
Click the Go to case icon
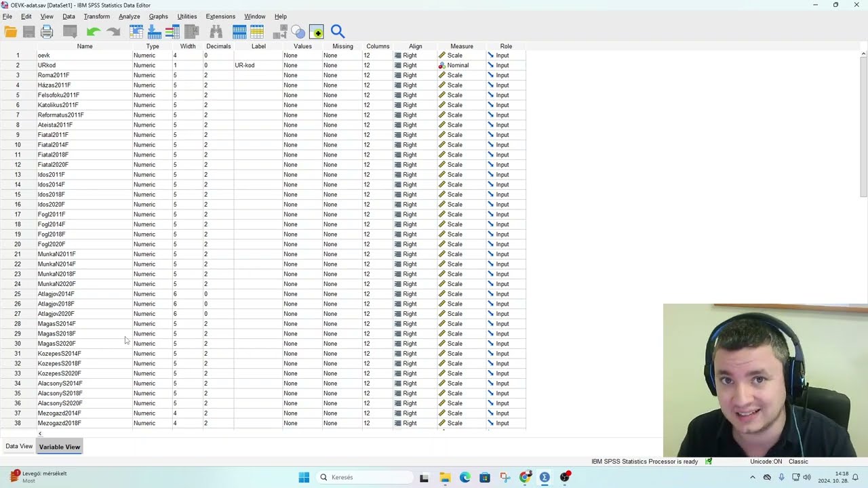(136, 31)
